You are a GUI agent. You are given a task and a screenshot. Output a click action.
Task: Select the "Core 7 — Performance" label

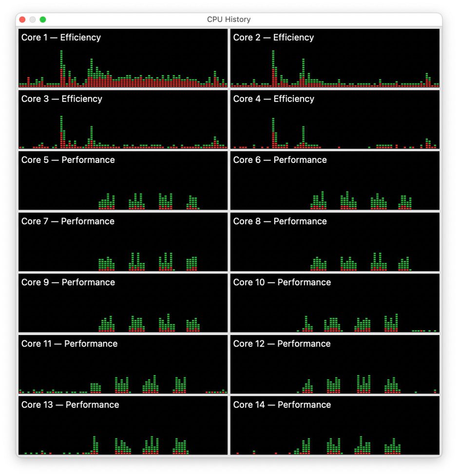pyautogui.click(x=68, y=221)
